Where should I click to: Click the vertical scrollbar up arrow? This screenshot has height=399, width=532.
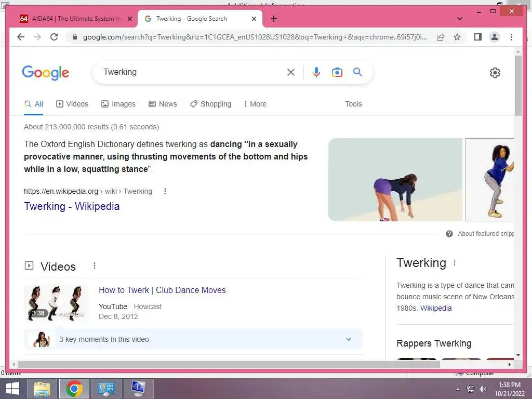pyautogui.click(x=518, y=51)
